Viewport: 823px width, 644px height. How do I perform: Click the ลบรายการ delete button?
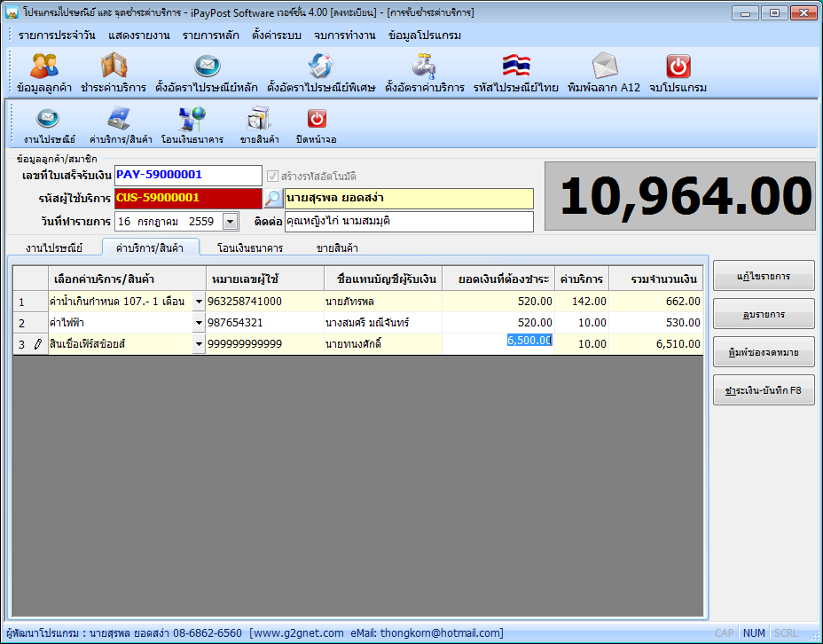click(764, 314)
